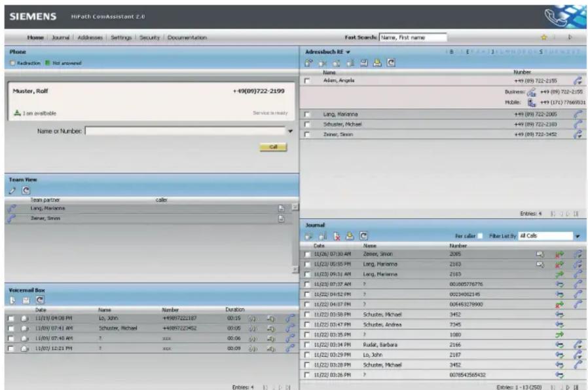The width and height of the screenshot is (588, 390).
Task: Call team partner Zeiner, Simon handset icon
Action: coord(12,218)
